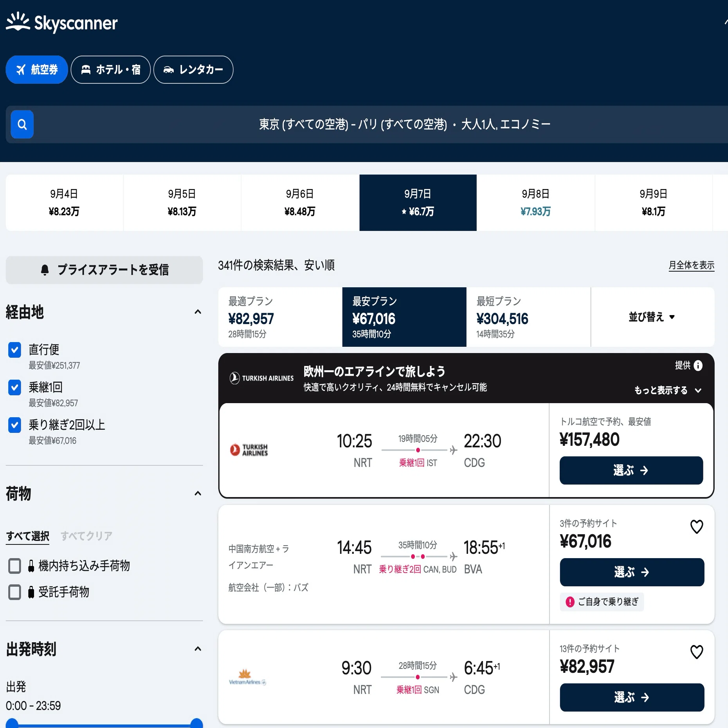Click the blue search magnifier icon

click(x=22, y=124)
